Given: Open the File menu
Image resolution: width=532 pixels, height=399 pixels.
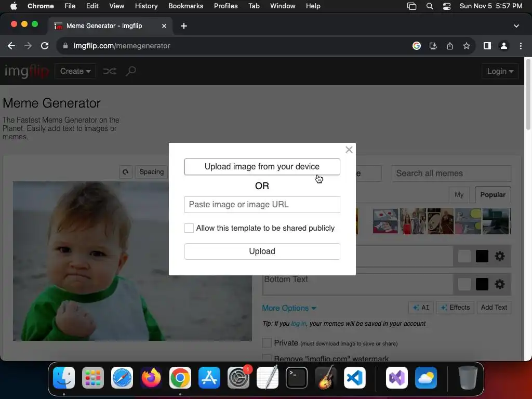Looking at the screenshot, I should 70,6.
